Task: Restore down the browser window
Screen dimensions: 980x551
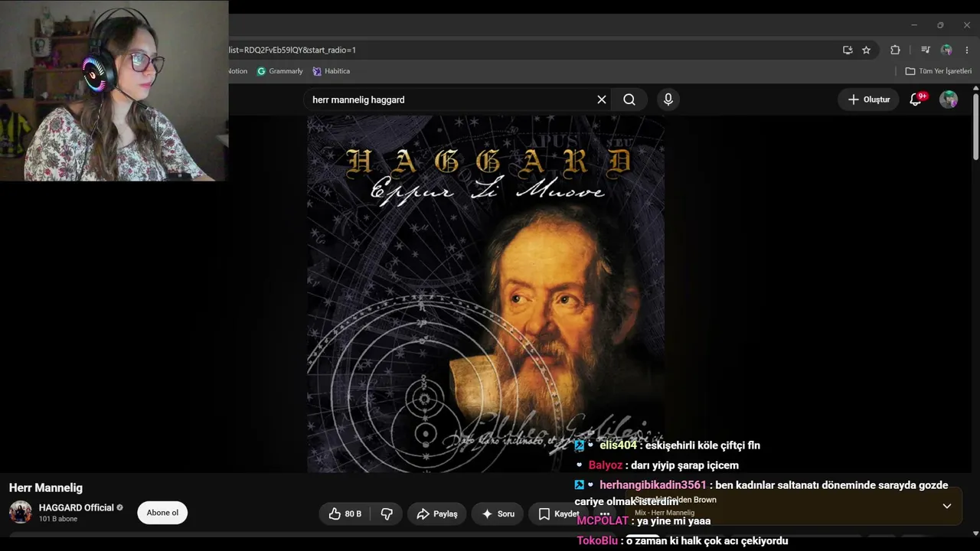Action: pyautogui.click(x=940, y=25)
